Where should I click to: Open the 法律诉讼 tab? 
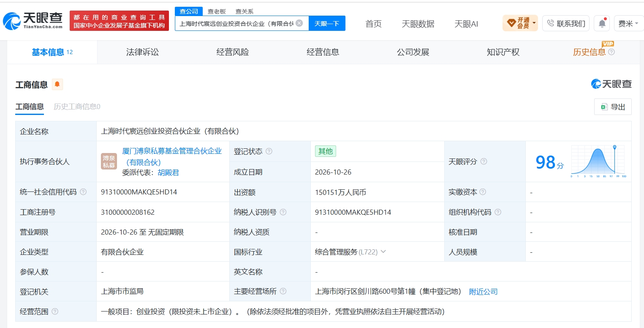coord(143,52)
